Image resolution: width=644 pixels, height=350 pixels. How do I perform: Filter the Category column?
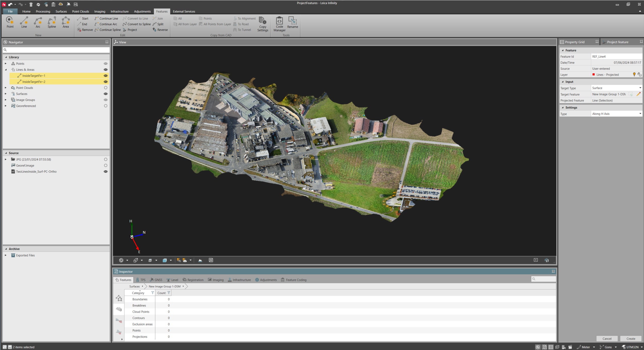[152, 293]
